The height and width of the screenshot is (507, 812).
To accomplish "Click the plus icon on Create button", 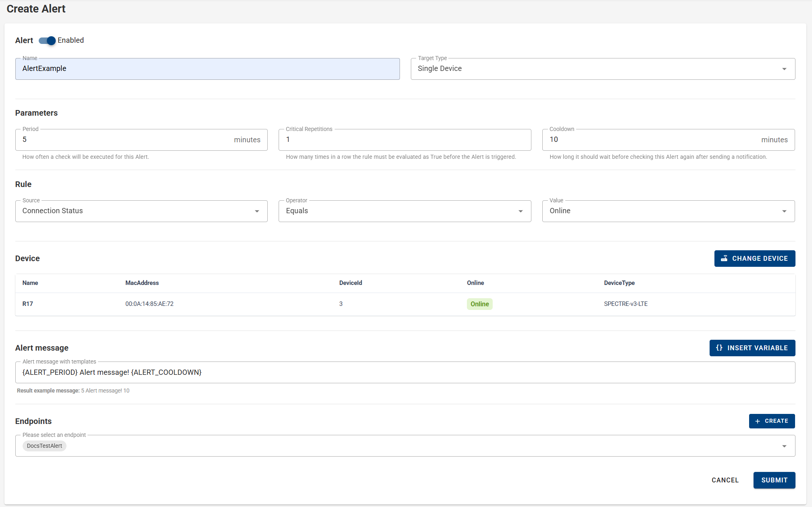I will click(x=758, y=421).
